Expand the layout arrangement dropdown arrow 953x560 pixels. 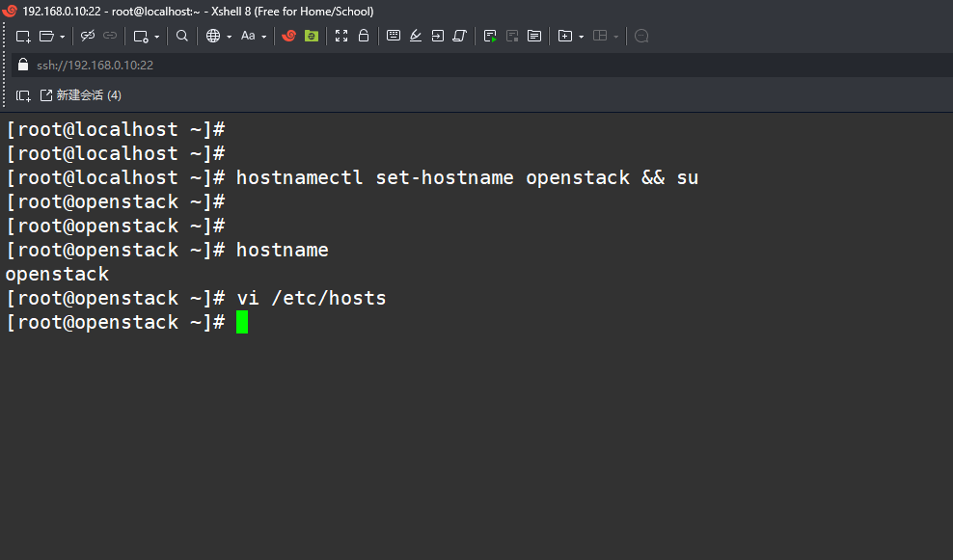615,37
